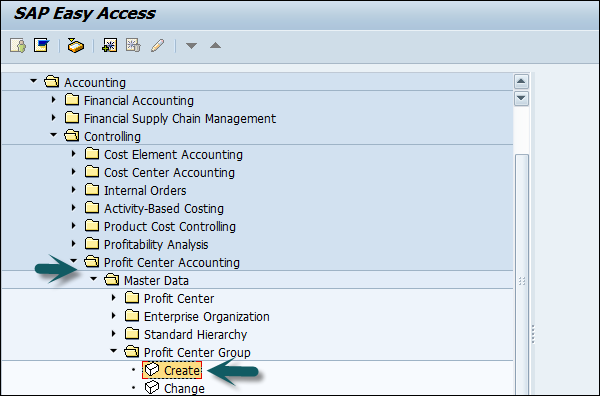Viewport: 600px width, 396px height.
Task: Open SAP Business Workplace icon
Action: 76,46
